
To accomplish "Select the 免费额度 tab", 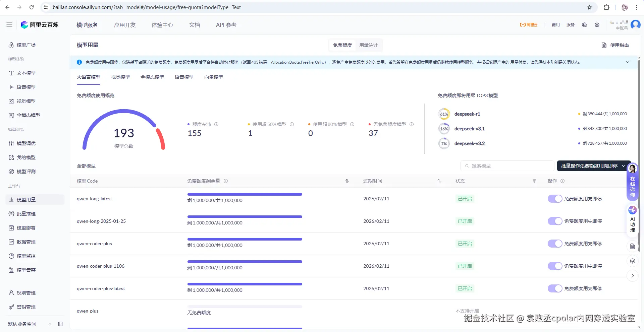I will pyautogui.click(x=342, y=45).
